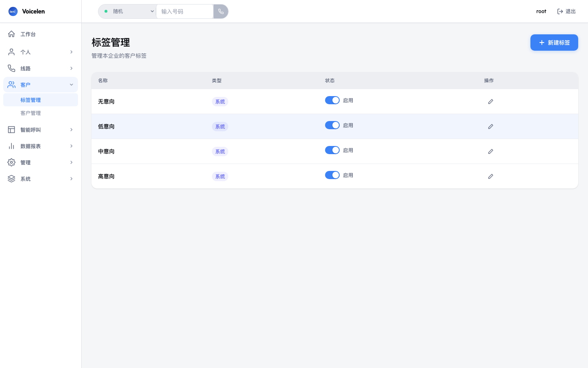This screenshot has height=368, width=588.
Task: Expand the 线路 menu chevron
Action: [x=71, y=68]
